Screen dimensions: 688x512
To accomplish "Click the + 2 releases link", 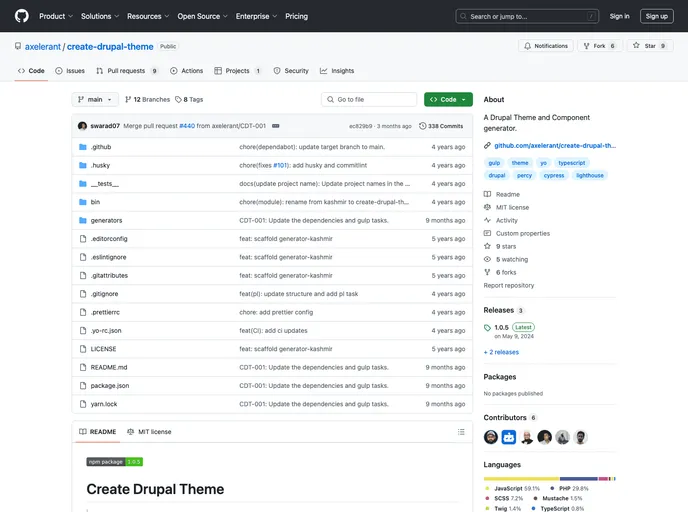I will click(501, 352).
